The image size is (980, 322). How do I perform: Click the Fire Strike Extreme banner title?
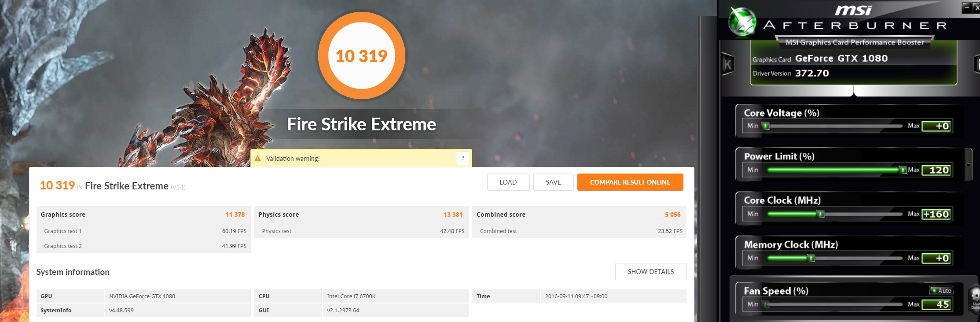[361, 124]
